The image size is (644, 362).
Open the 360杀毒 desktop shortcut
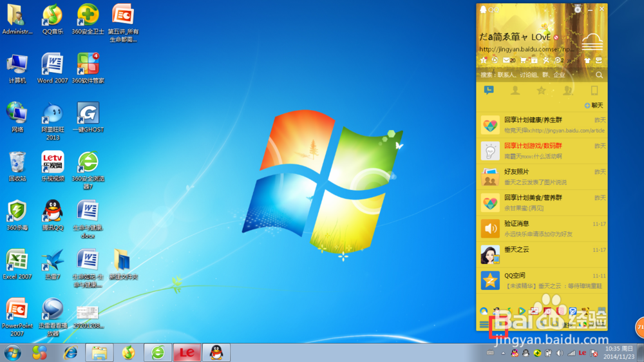[x=17, y=215]
